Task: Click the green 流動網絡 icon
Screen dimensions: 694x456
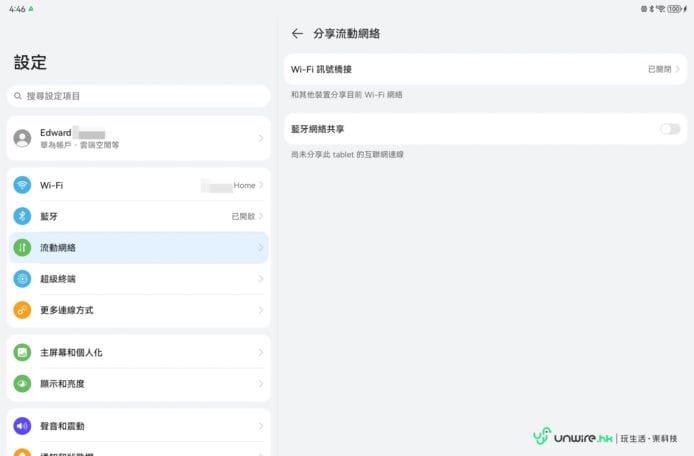Action: click(22, 248)
